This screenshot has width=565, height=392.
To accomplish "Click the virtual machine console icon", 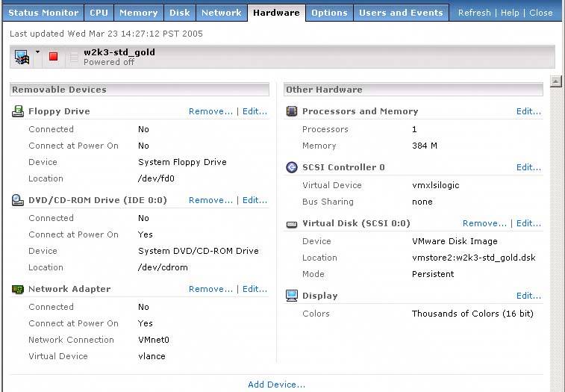I will coord(22,57).
